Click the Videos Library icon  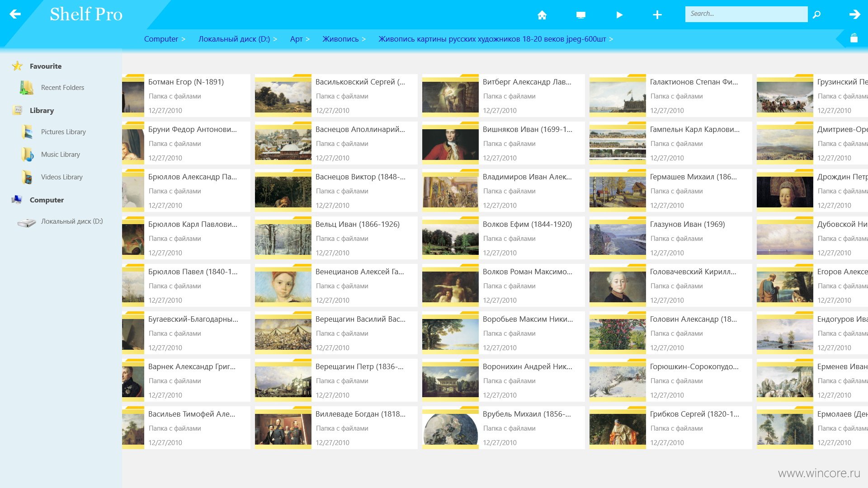(x=27, y=177)
